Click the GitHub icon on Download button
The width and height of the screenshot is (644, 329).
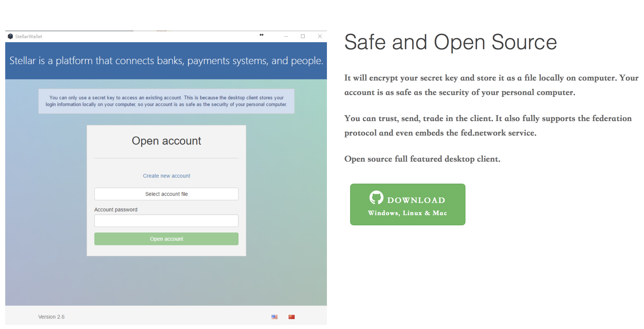click(376, 198)
